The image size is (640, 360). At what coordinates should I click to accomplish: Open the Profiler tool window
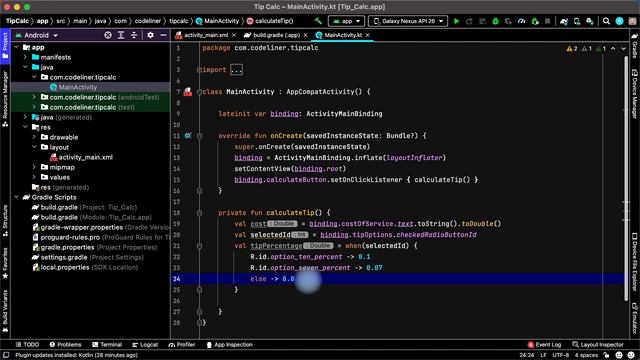coord(182,344)
